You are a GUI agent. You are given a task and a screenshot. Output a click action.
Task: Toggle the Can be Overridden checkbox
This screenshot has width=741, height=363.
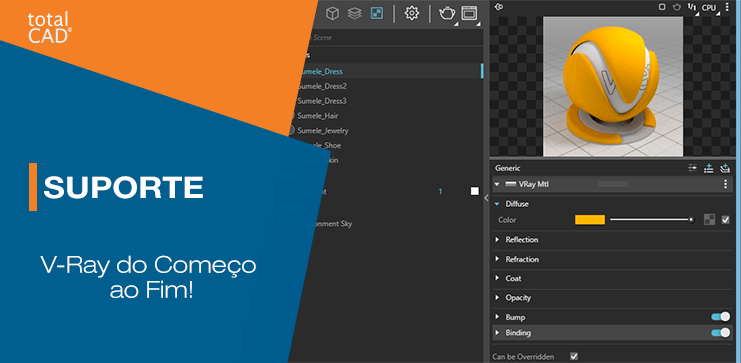click(574, 356)
